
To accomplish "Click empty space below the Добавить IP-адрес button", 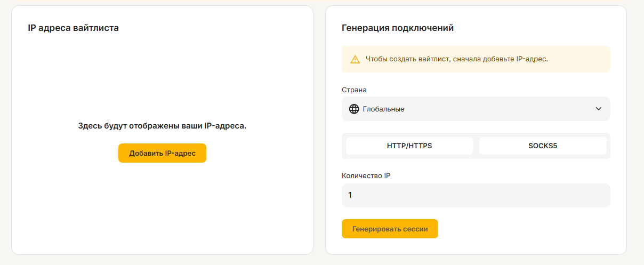I will 162,203.
